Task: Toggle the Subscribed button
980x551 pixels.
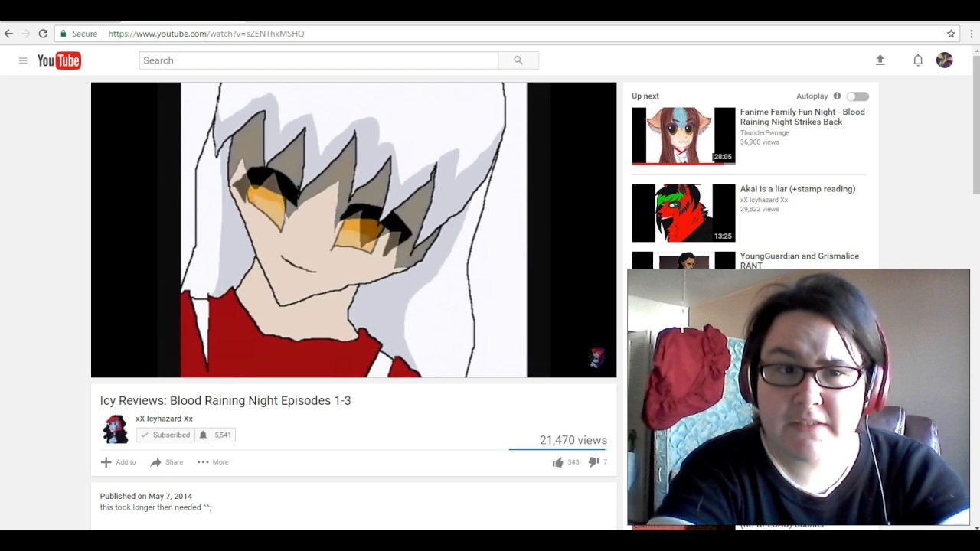Action: [x=165, y=435]
